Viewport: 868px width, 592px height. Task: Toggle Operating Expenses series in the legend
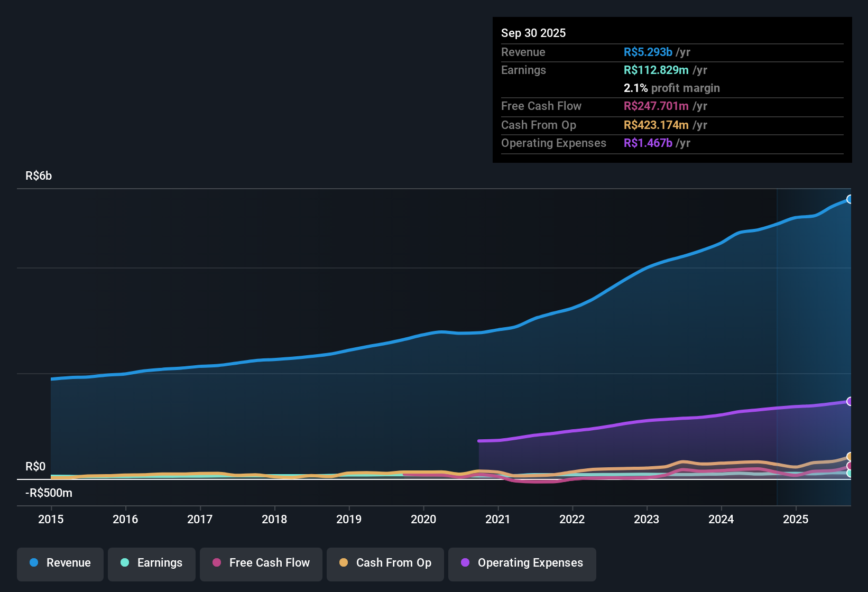click(x=522, y=563)
